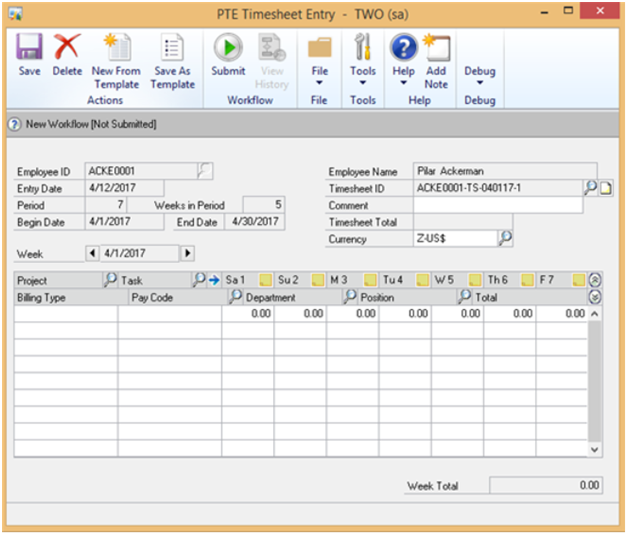Click the Save floppy disk icon
Image resolution: width=628 pixels, height=537 pixels.
click(x=29, y=48)
